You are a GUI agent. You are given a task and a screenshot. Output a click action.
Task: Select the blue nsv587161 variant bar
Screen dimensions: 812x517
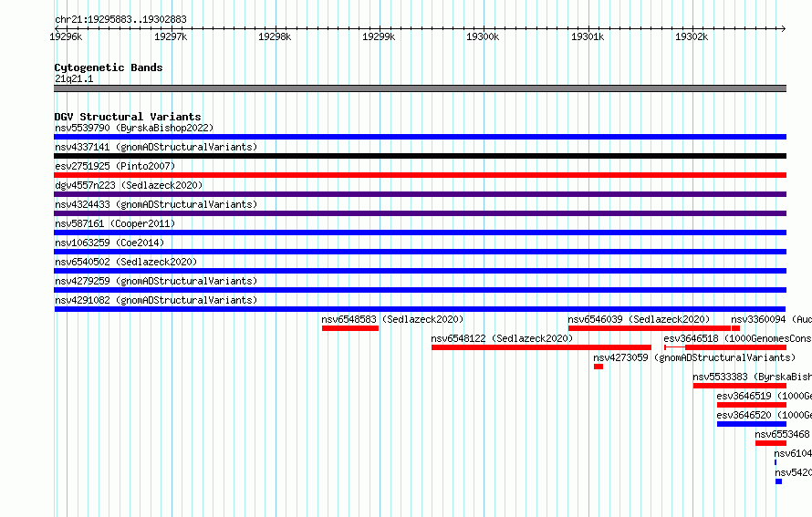pos(420,233)
